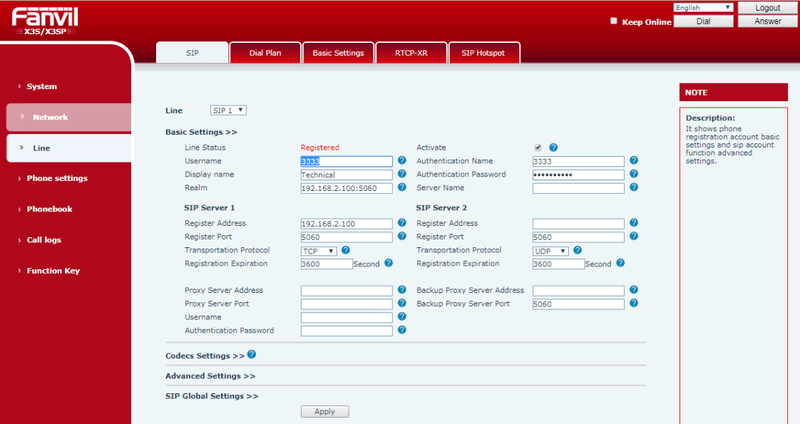Screen dimensions: 800x424
Task: Switch to the Dial Plan tab
Action: point(265,52)
